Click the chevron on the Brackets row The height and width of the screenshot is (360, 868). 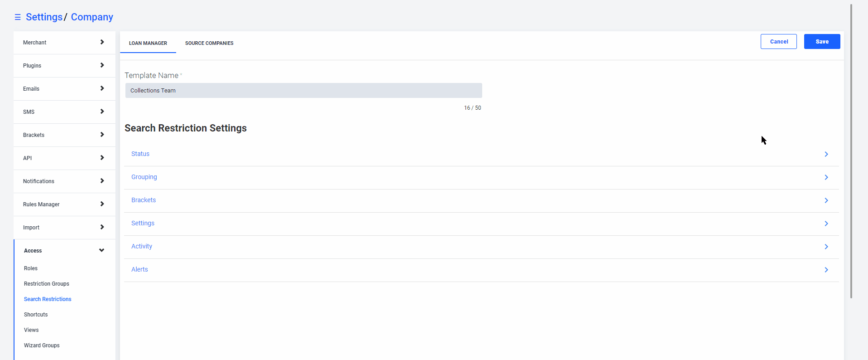(x=826, y=200)
